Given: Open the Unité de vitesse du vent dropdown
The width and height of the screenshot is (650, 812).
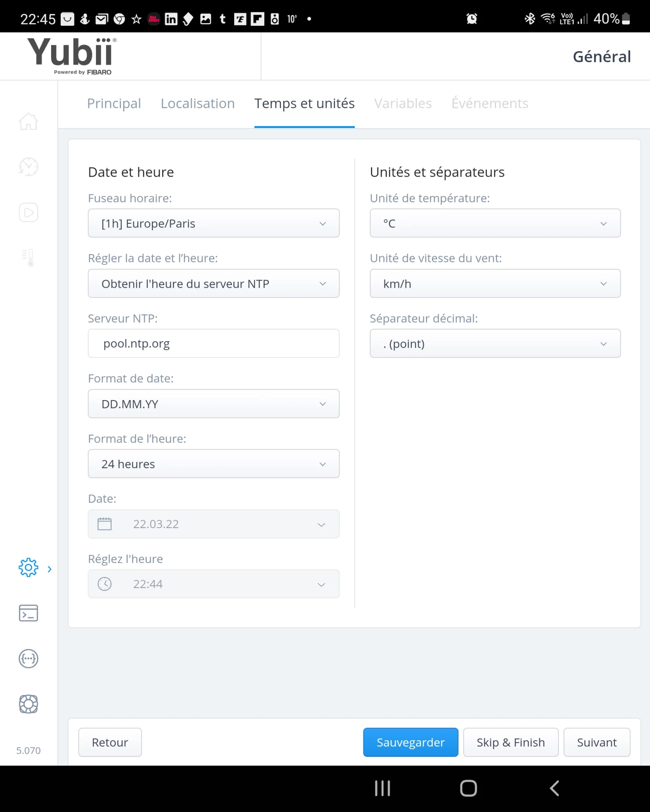Looking at the screenshot, I should (495, 283).
